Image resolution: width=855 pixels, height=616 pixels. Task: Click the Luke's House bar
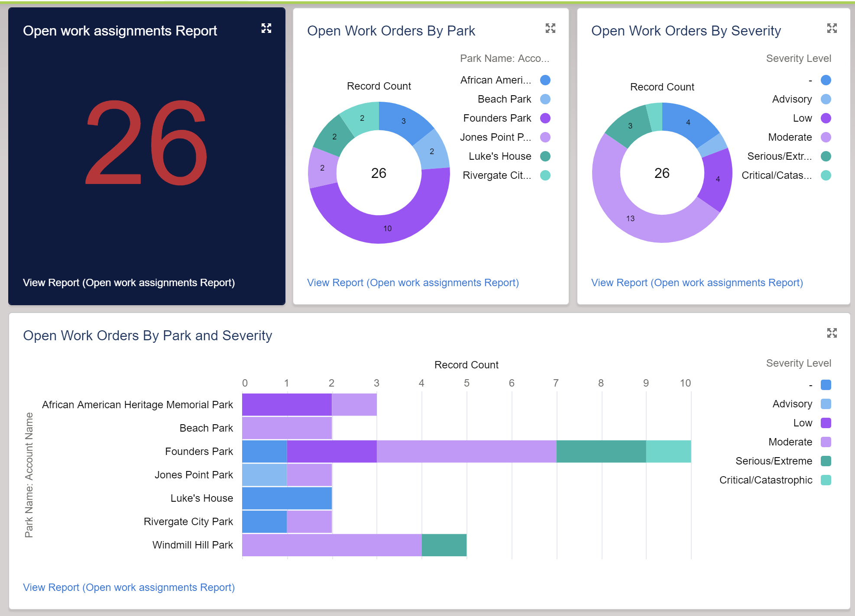point(287,498)
